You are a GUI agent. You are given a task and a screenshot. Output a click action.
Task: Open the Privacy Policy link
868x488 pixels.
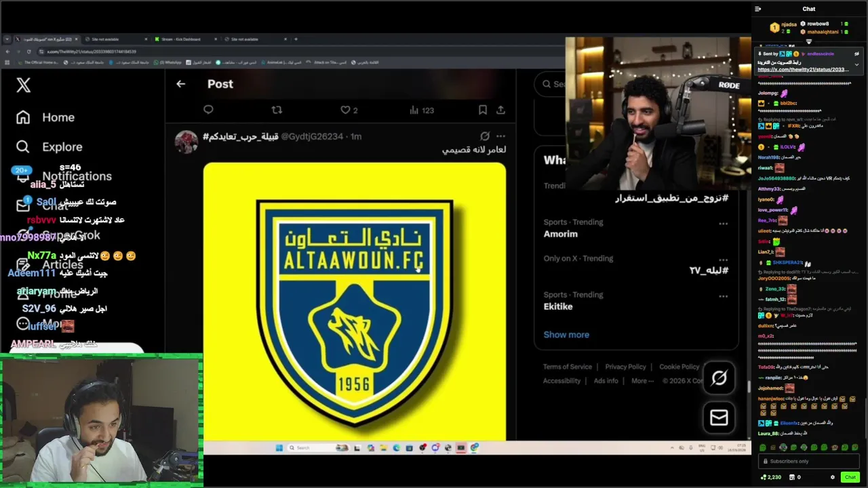coord(625,367)
